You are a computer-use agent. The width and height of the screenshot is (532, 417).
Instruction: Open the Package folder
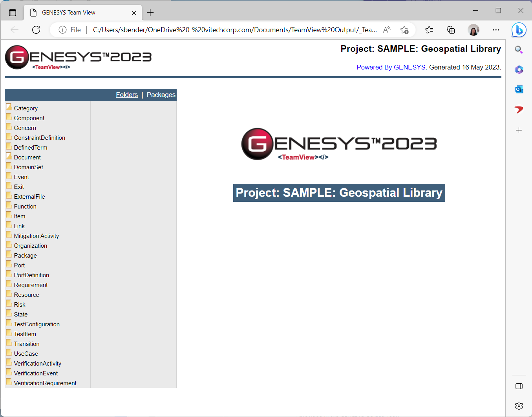pos(22,255)
